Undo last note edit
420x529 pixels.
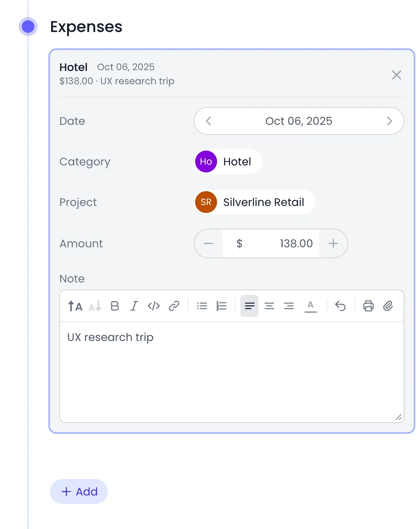(x=340, y=306)
